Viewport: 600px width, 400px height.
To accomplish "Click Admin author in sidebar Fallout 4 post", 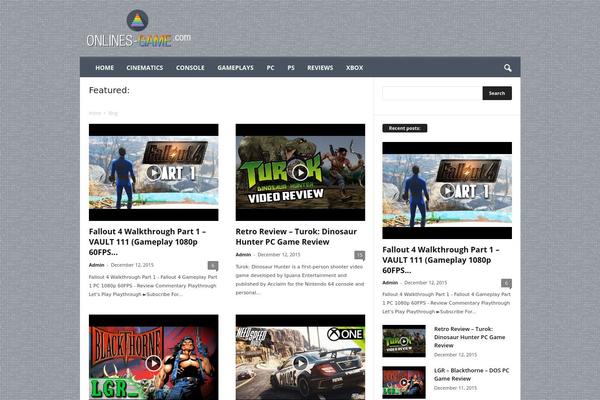I will [390, 282].
